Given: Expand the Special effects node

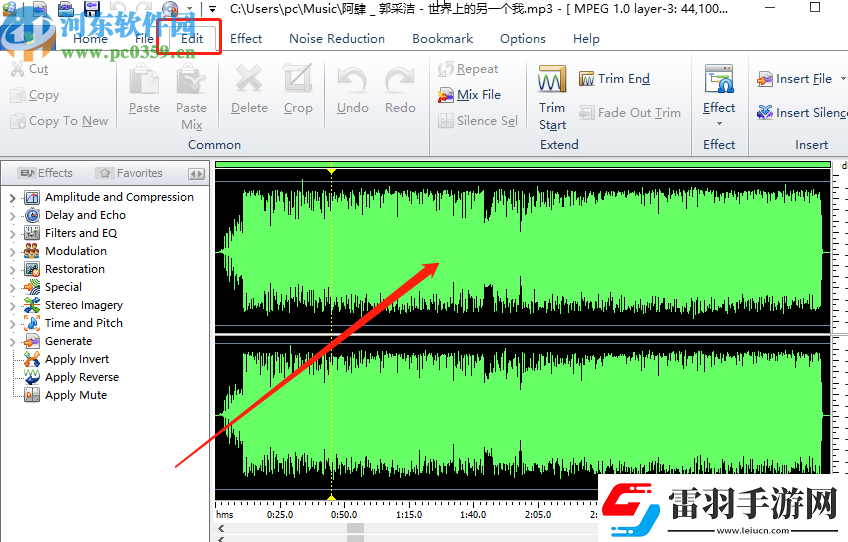Looking at the screenshot, I should [x=13, y=288].
